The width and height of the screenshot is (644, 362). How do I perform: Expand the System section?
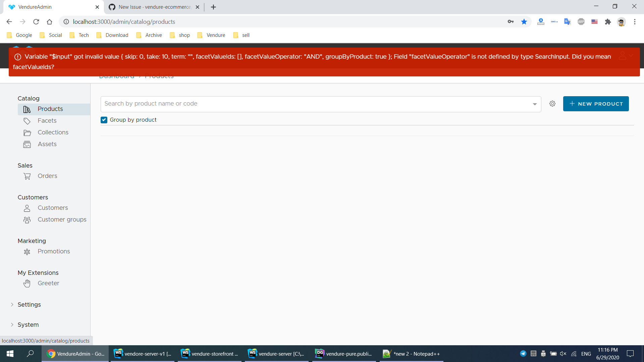coord(28,325)
